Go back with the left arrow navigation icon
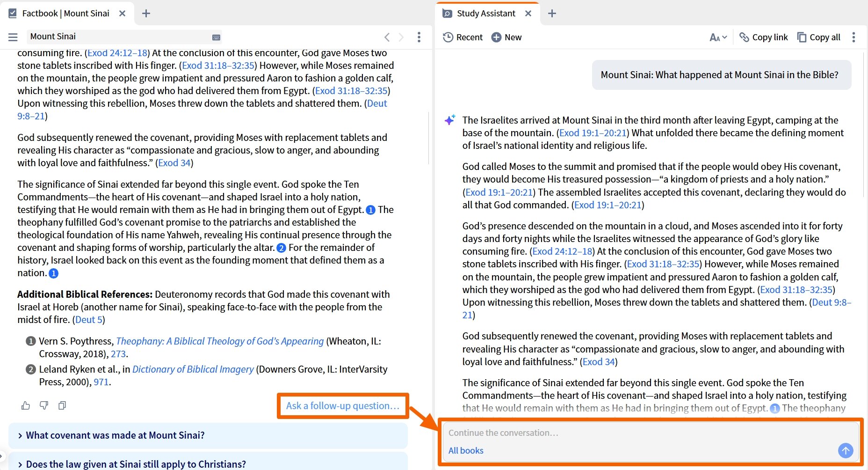Image resolution: width=868 pixels, height=470 pixels. [x=387, y=37]
